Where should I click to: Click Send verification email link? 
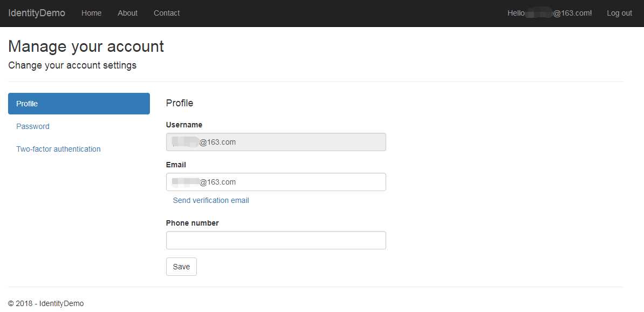[x=211, y=200]
